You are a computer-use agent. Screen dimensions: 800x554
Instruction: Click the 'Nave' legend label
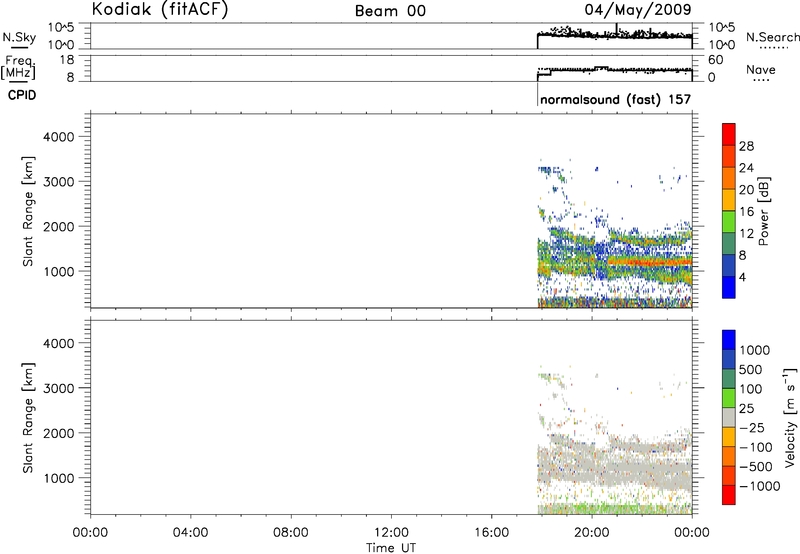761,69
